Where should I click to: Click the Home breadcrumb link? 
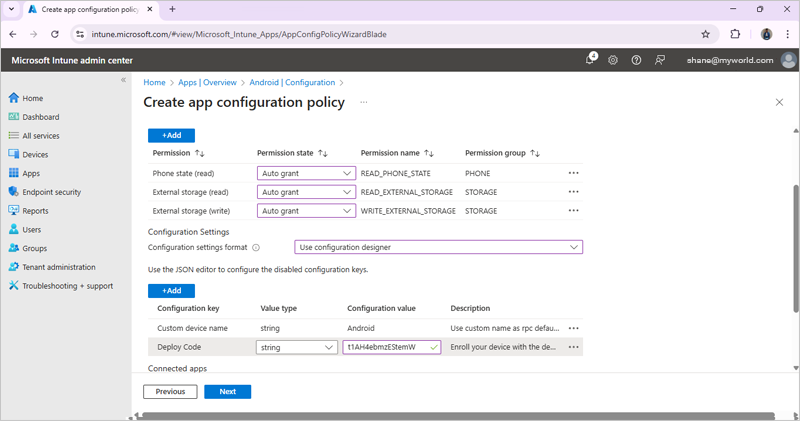click(154, 83)
